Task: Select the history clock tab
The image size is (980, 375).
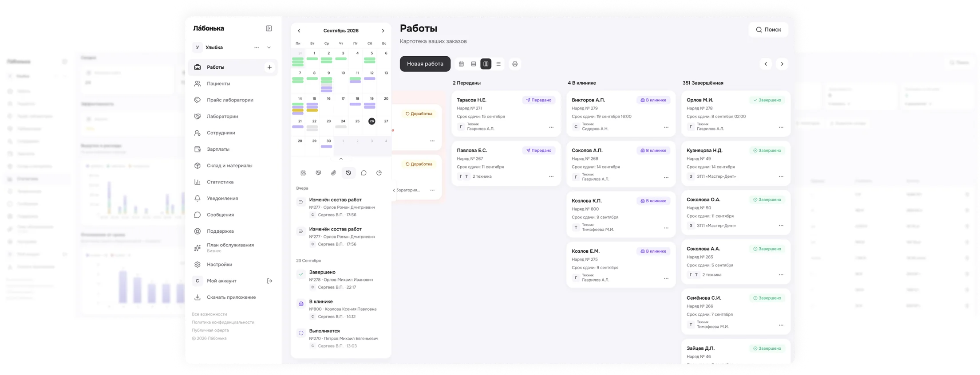Action: (348, 173)
